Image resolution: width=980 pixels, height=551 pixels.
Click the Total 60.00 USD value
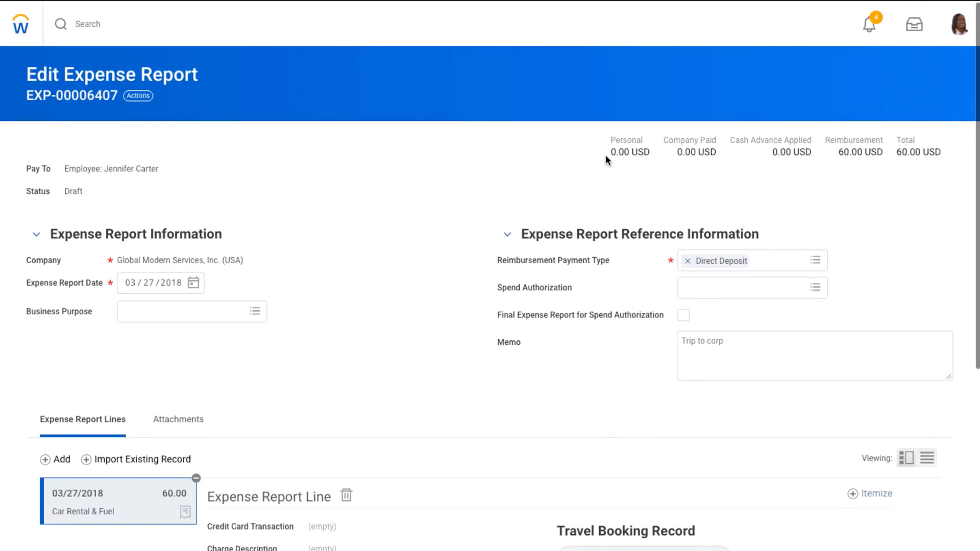[x=918, y=152]
